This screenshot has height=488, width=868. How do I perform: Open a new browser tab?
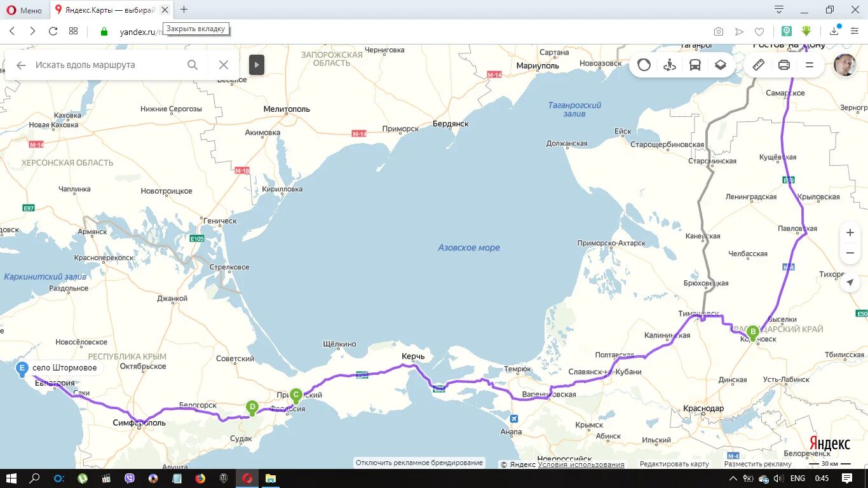pyautogui.click(x=184, y=10)
